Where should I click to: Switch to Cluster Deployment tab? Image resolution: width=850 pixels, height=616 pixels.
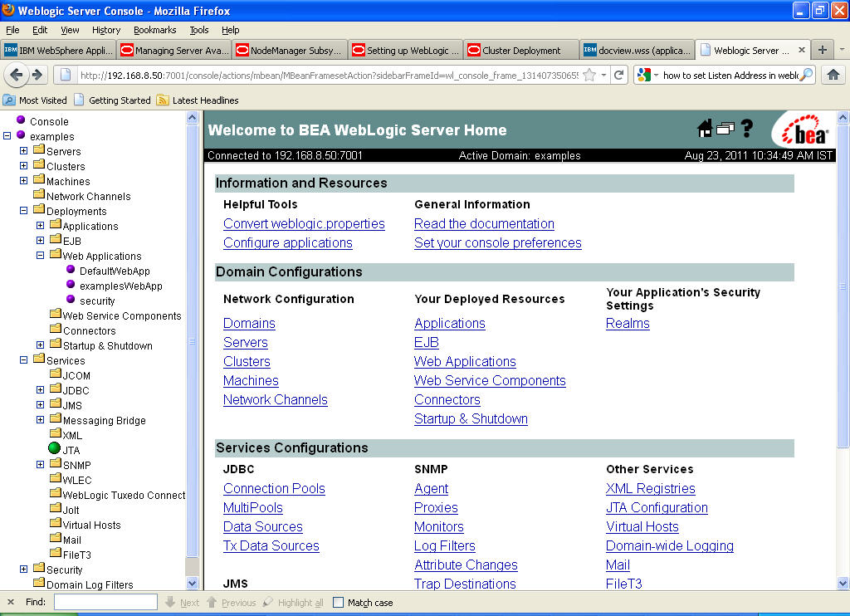click(521, 50)
